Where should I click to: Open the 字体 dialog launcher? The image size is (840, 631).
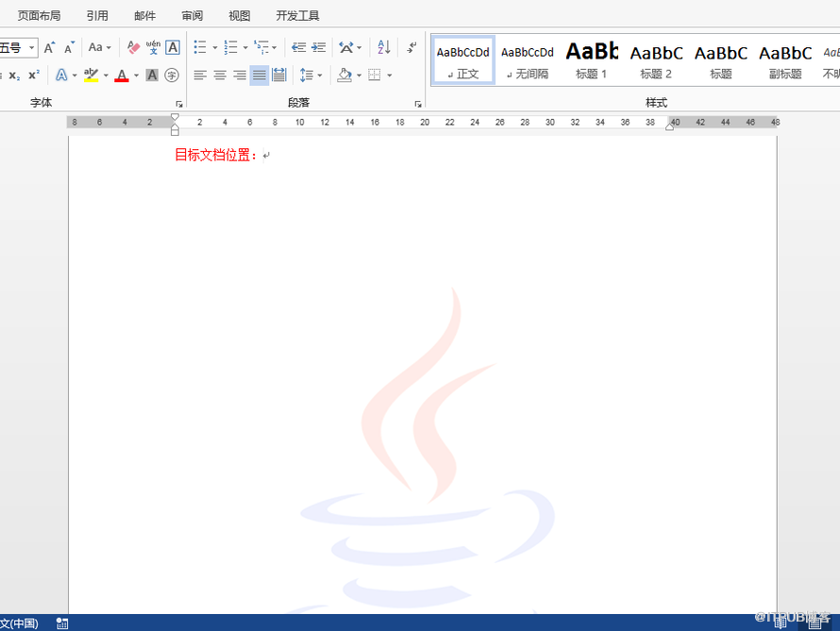pyautogui.click(x=179, y=105)
